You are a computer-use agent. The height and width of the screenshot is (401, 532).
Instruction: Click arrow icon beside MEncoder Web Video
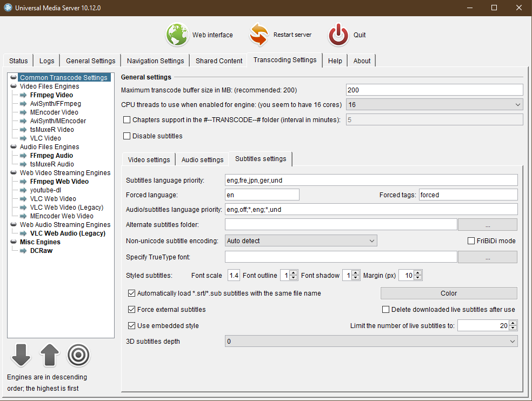[x=23, y=216]
